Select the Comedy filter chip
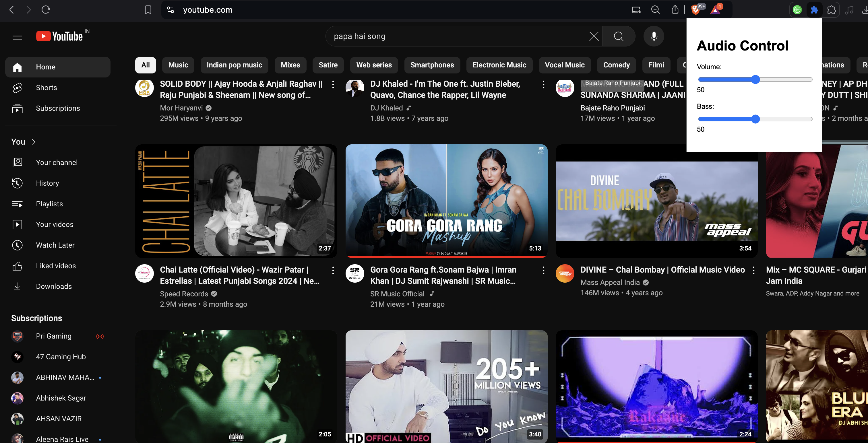The image size is (868, 443). (616, 65)
